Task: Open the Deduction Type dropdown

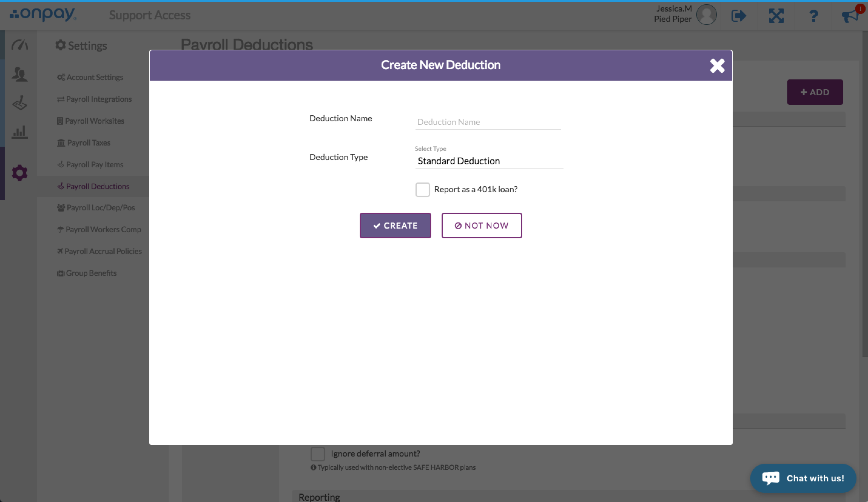Action: coord(489,161)
